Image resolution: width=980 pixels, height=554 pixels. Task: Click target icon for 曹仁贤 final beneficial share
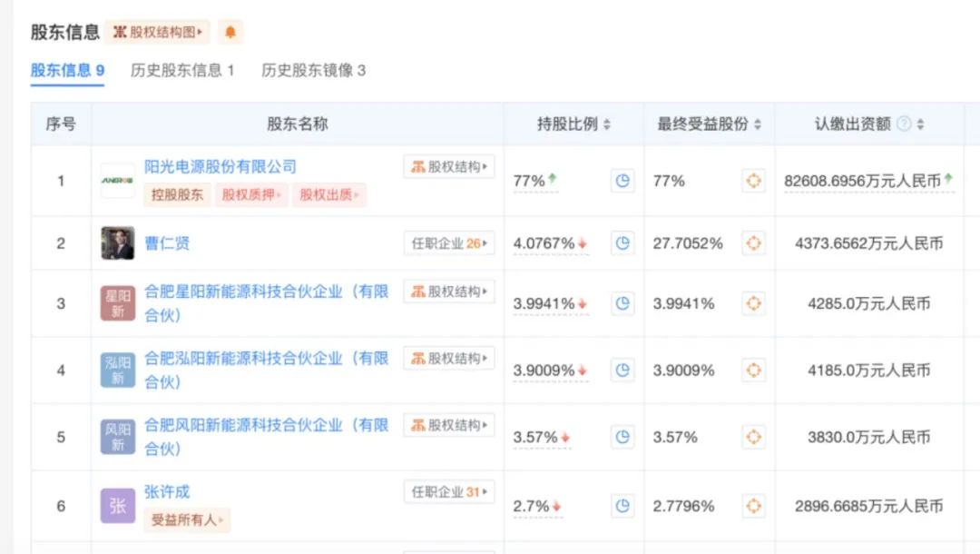click(753, 243)
